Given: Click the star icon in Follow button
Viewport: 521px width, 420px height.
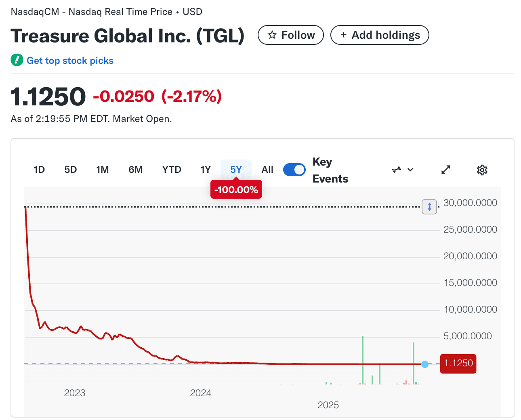Looking at the screenshot, I should [272, 35].
